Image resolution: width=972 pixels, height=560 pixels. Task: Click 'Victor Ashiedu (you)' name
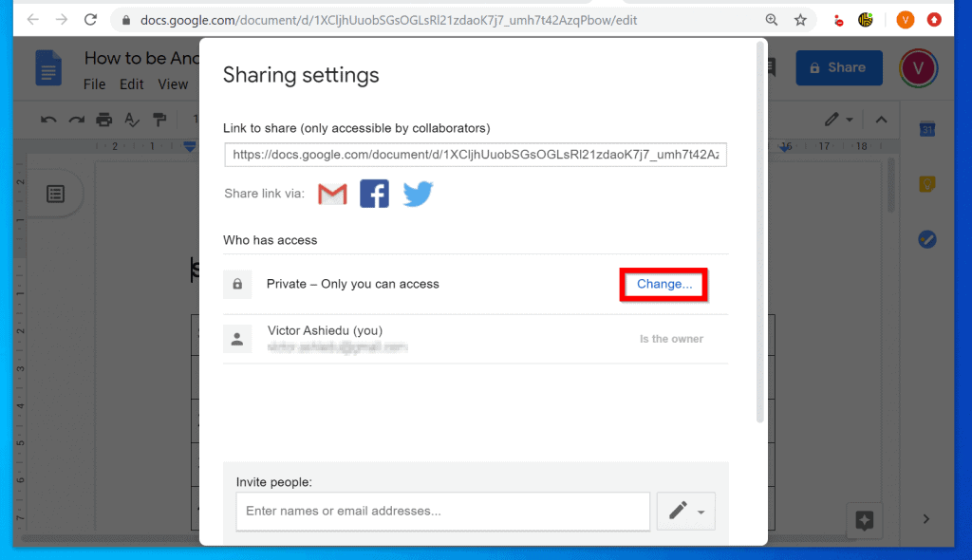pos(325,331)
